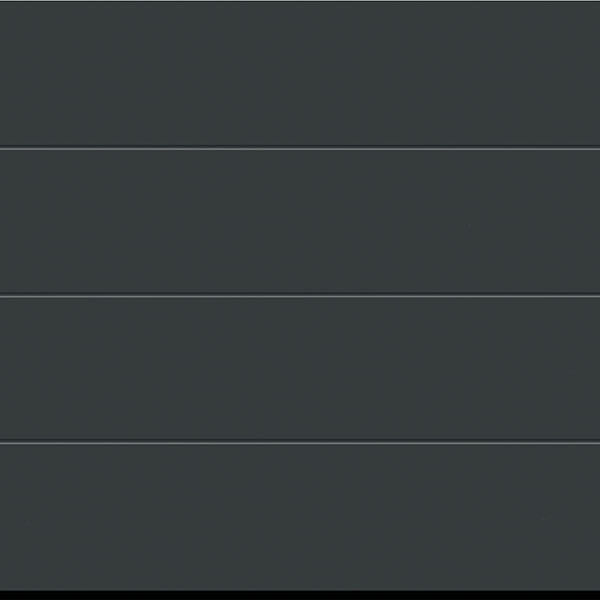Click the topmost dark gray panel

tap(300, 74)
